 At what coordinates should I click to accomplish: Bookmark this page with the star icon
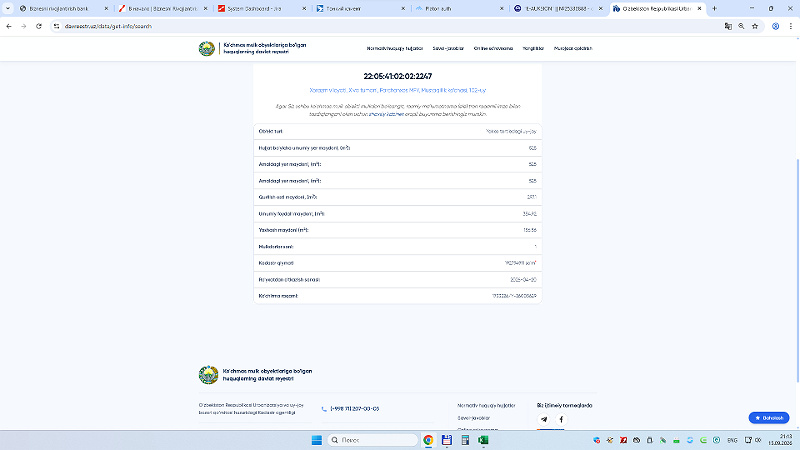[755, 26]
